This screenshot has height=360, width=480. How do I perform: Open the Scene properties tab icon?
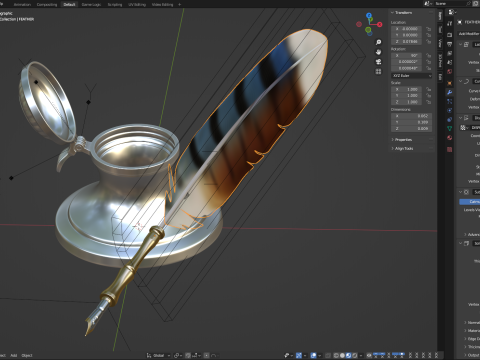[x=449, y=62]
